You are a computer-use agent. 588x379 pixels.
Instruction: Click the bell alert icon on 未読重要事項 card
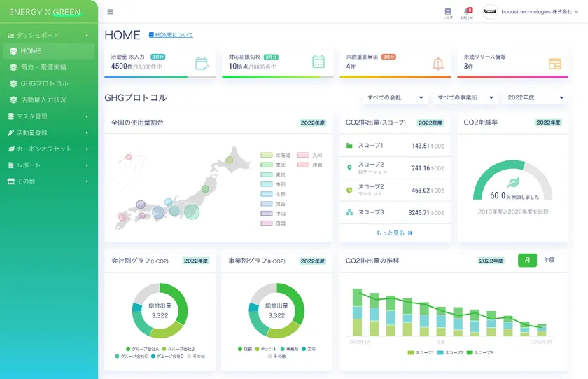click(438, 63)
